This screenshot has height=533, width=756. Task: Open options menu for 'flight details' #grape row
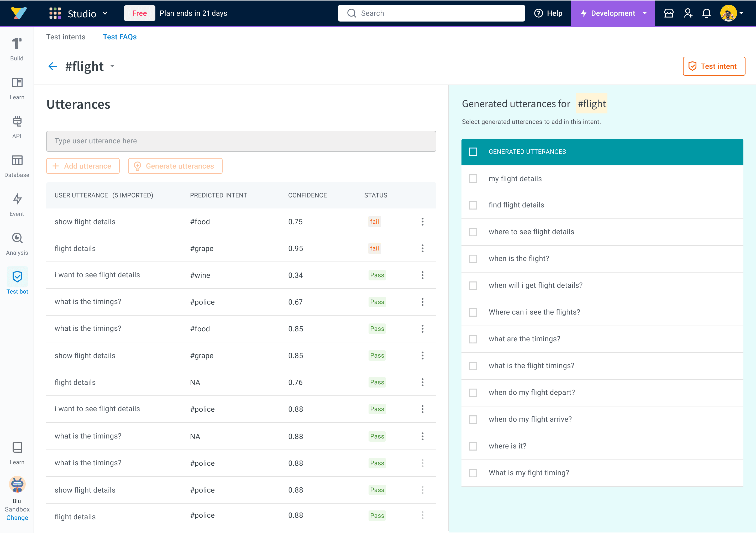[422, 248]
